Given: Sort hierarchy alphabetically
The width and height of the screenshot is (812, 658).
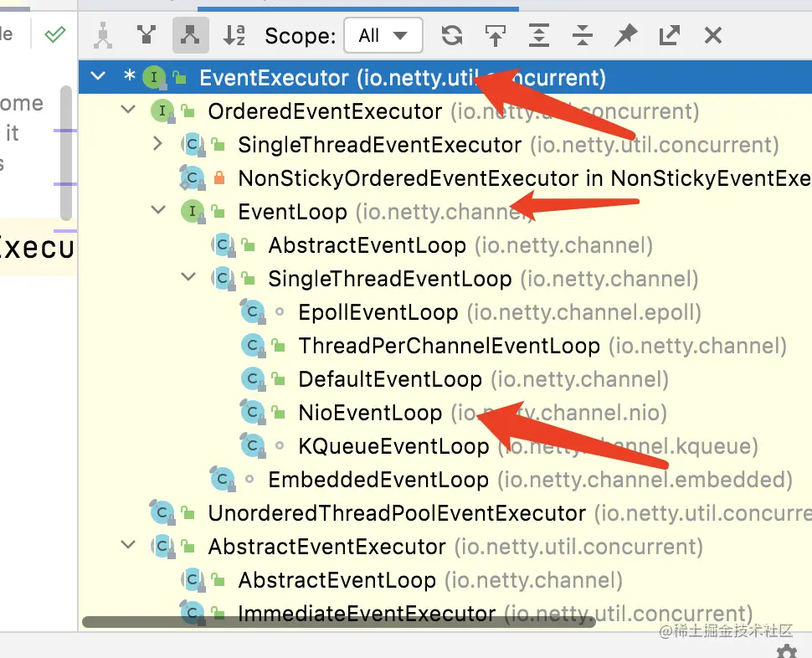Looking at the screenshot, I should 234,35.
